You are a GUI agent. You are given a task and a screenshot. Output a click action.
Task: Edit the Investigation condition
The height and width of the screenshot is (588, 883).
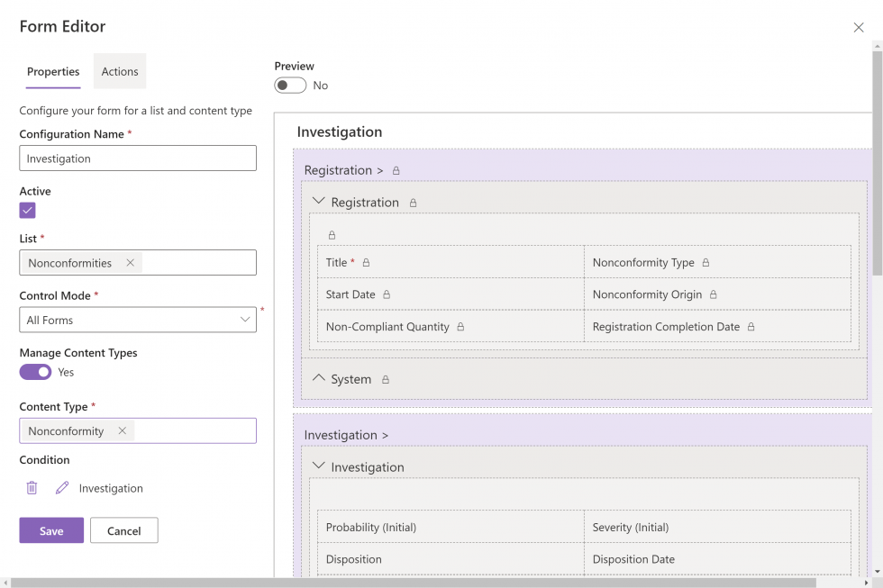pos(61,487)
